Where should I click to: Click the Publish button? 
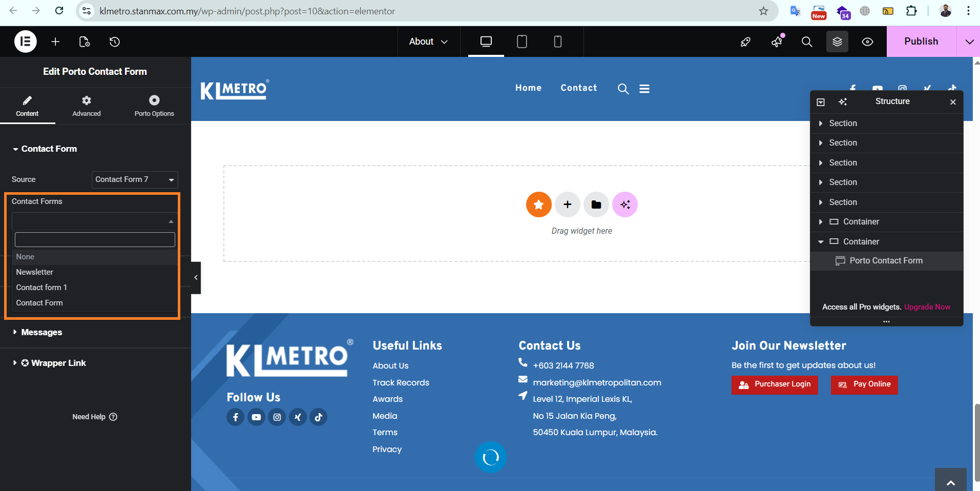[x=921, y=42]
